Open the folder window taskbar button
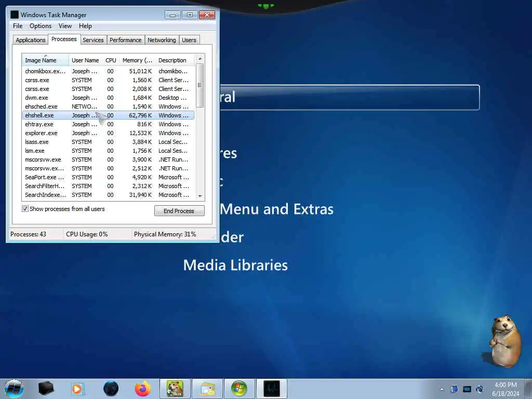The height and width of the screenshot is (399, 532). [207, 389]
